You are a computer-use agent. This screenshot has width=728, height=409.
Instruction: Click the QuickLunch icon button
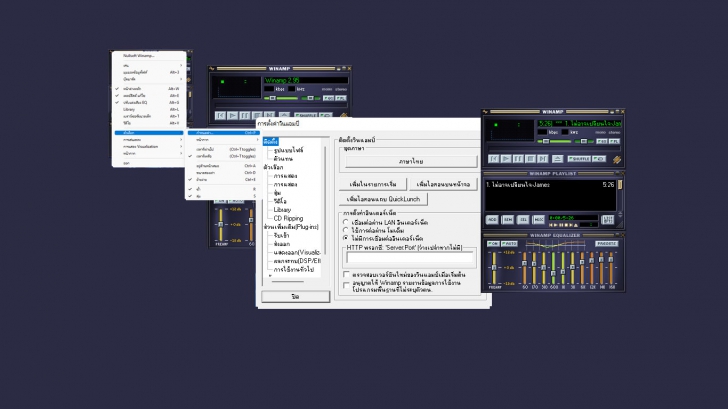coord(383,199)
